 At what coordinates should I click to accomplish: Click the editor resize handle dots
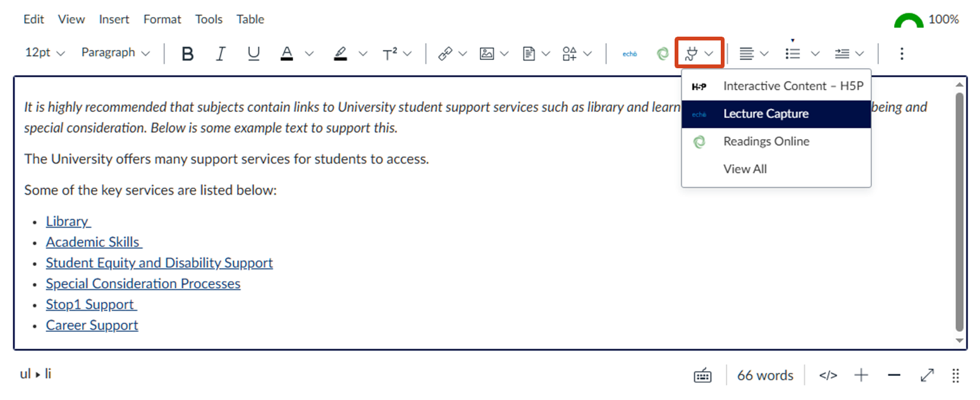955,375
